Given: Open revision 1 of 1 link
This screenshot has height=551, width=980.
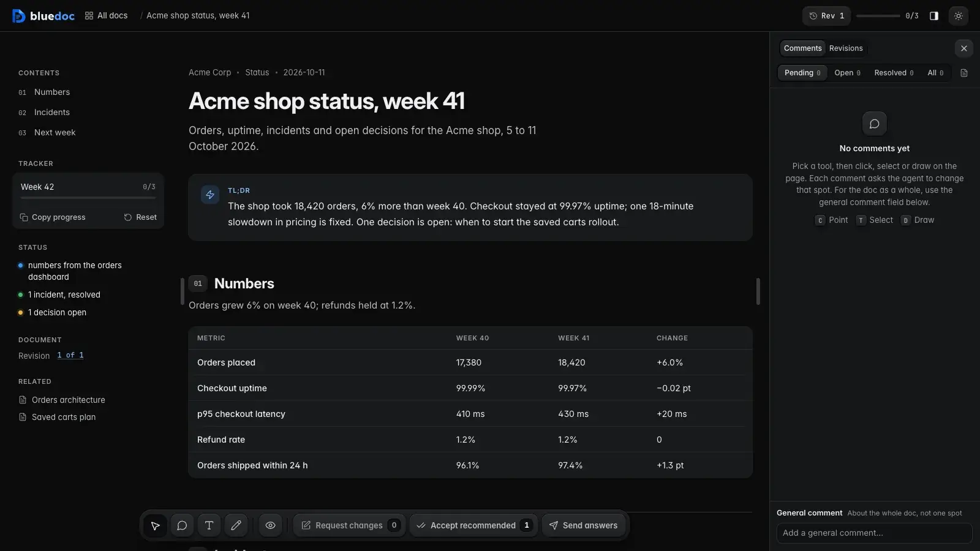Looking at the screenshot, I should [x=70, y=355].
